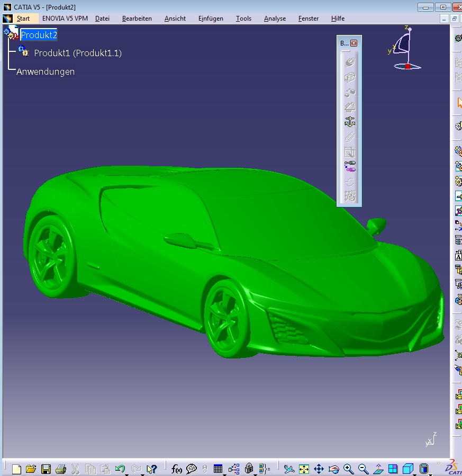This screenshot has height=476, width=462.
Task: Select Produkt1 (Produkt1.1) in tree
Action: tap(78, 53)
